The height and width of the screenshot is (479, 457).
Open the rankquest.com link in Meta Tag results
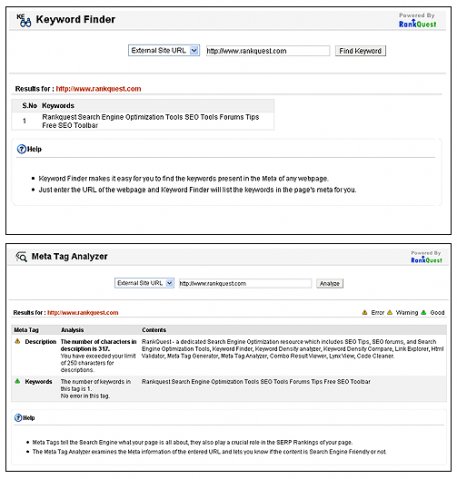pos(83,313)
